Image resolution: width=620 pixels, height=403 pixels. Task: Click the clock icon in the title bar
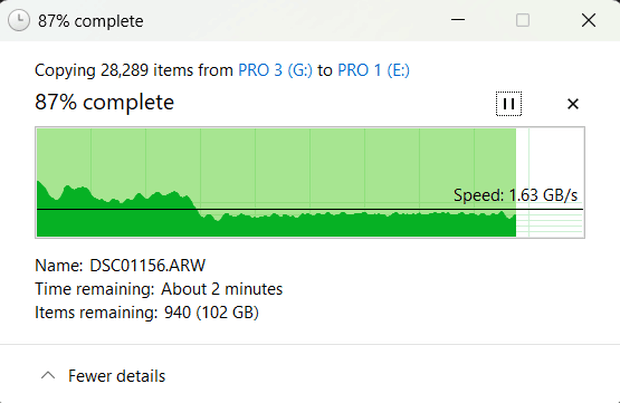tap(19, 20)
